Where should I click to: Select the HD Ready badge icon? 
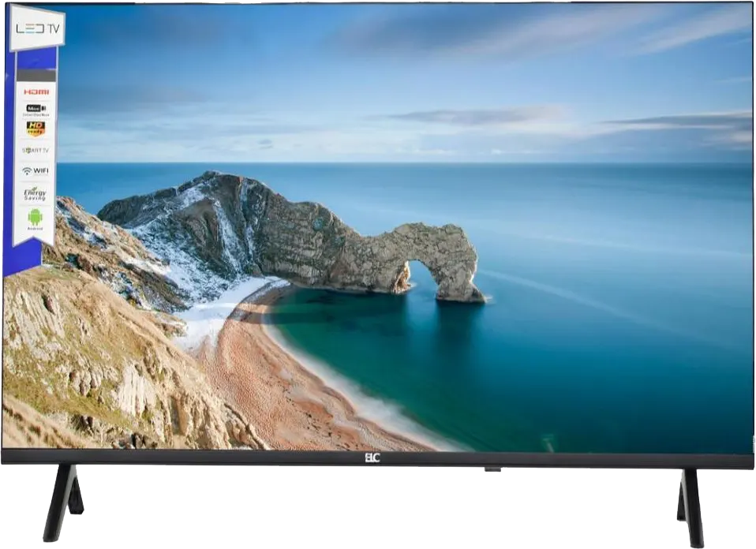coord(36,128)
